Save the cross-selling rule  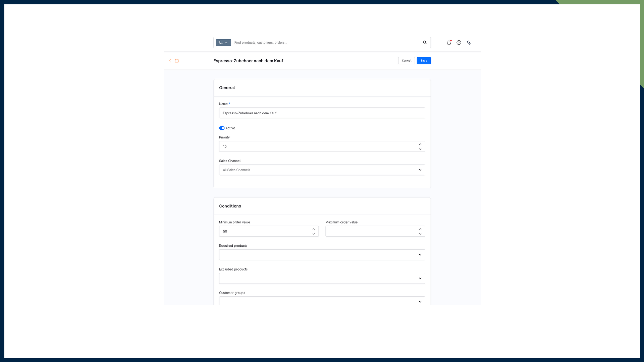click(424, 61)
